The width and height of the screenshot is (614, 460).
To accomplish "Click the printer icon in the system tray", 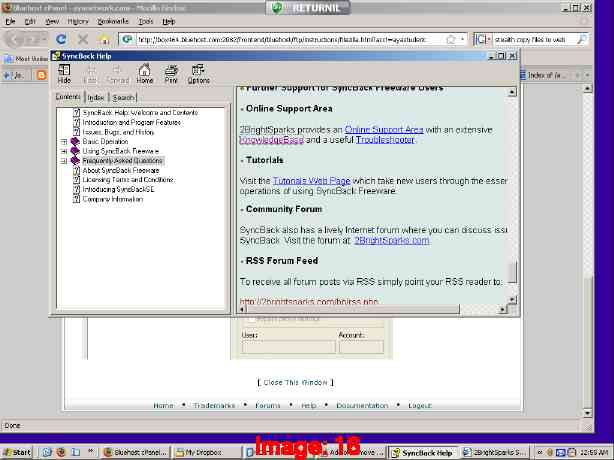I will coord(571,452).
